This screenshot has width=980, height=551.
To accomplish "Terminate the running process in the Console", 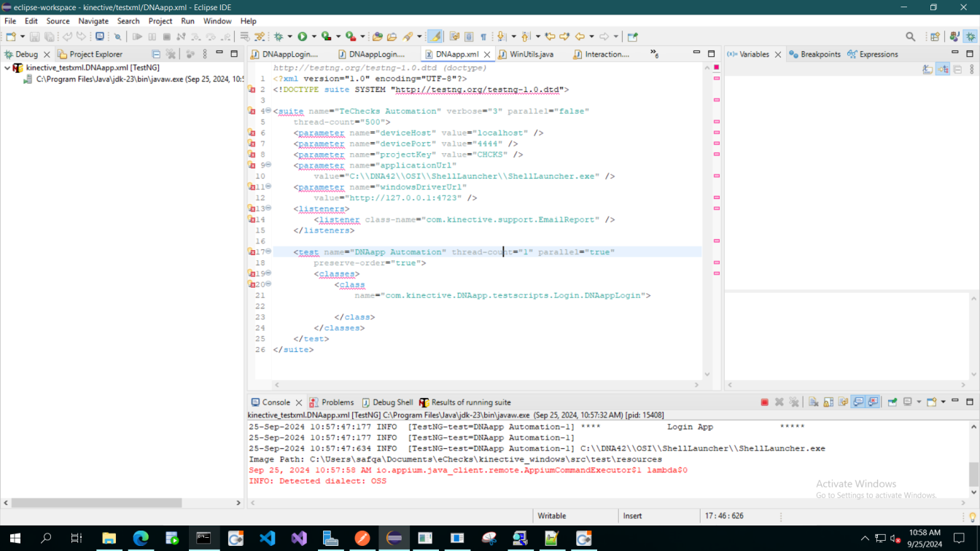I will click(x=764, y=402).
